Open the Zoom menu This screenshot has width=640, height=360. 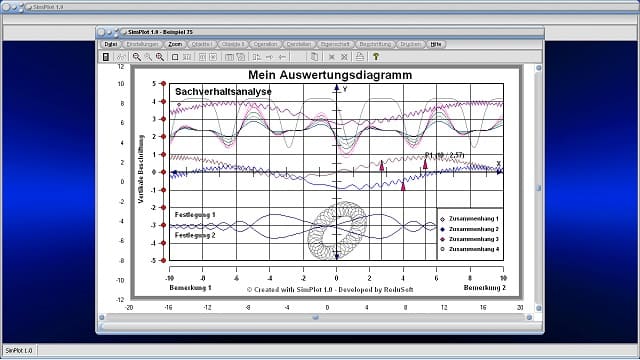[175, 44]
